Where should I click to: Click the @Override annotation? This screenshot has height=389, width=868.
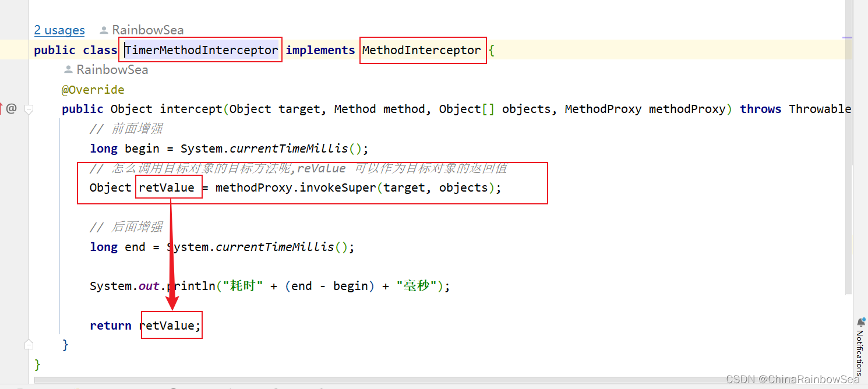tap(93, 90)
